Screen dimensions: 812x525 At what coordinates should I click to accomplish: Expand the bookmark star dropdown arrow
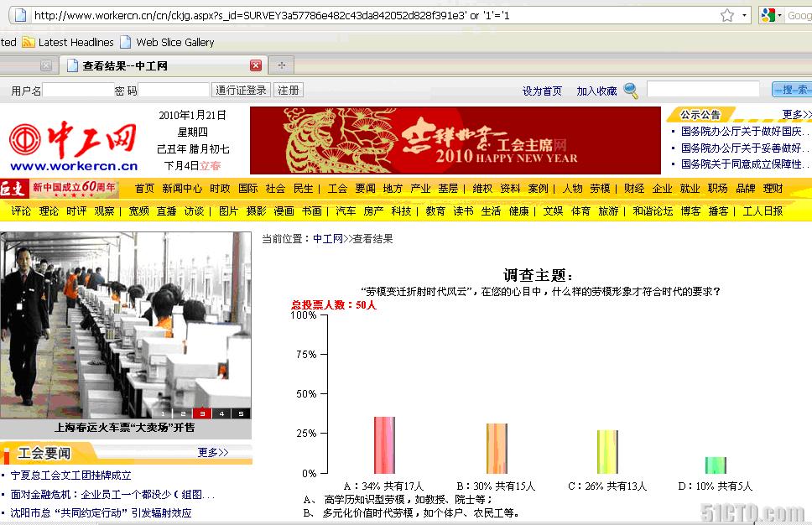[743, 14]
